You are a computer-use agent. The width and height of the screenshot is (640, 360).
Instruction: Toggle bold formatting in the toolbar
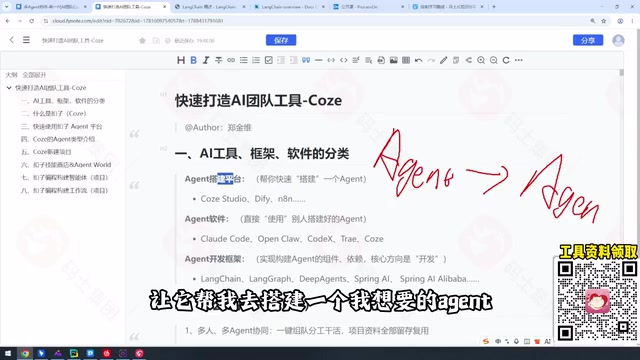[193, 60]
